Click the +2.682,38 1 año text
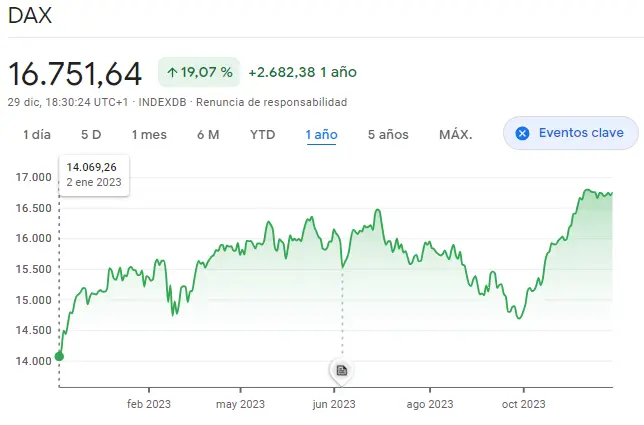644x425 pixels. (303, 72)
